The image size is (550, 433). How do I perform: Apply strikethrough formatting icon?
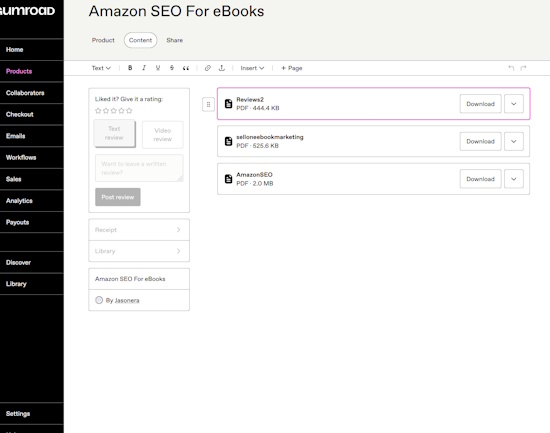(172, 68)
